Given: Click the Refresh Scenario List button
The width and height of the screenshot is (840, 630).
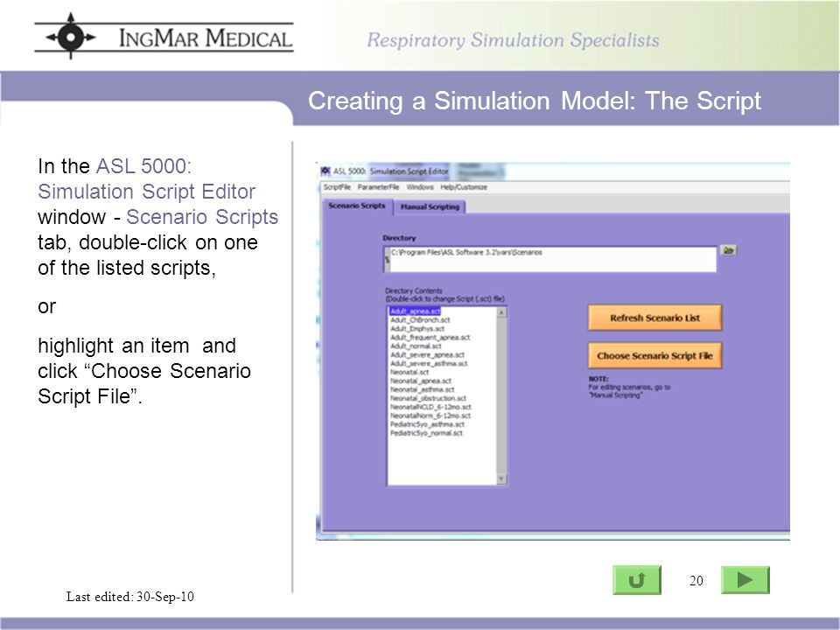Looking at the screenshot, I should [x=654, y=318].
